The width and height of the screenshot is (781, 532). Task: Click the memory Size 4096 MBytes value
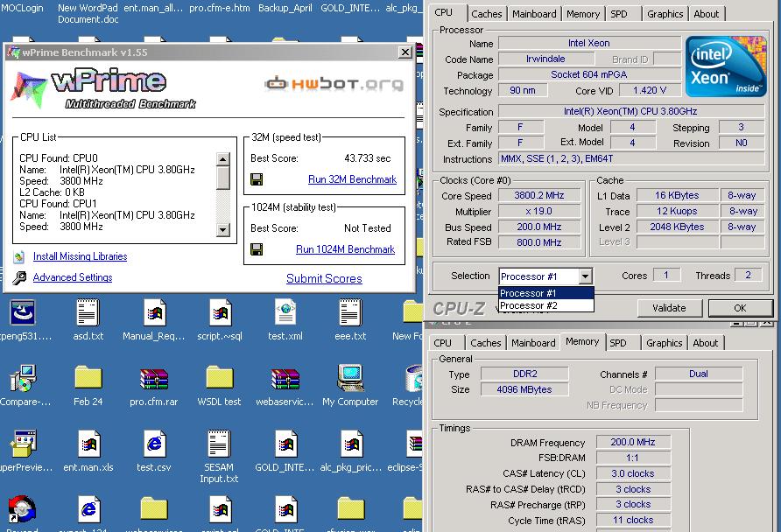524,389
